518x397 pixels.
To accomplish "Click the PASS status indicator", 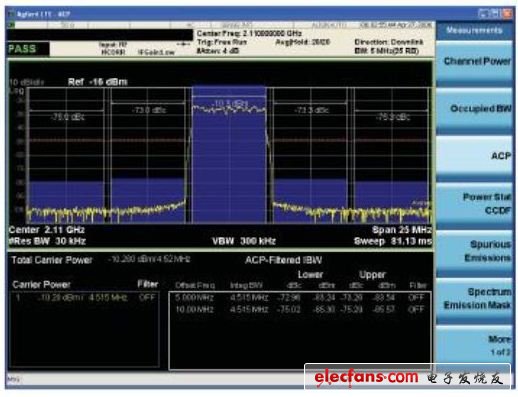I will (x=22, y=49).
